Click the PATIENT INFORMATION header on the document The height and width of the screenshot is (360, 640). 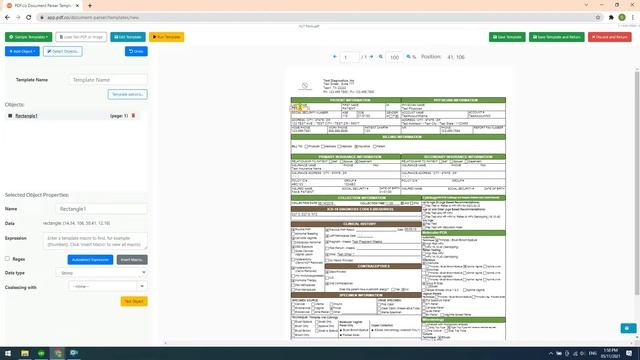click(350, 100)
